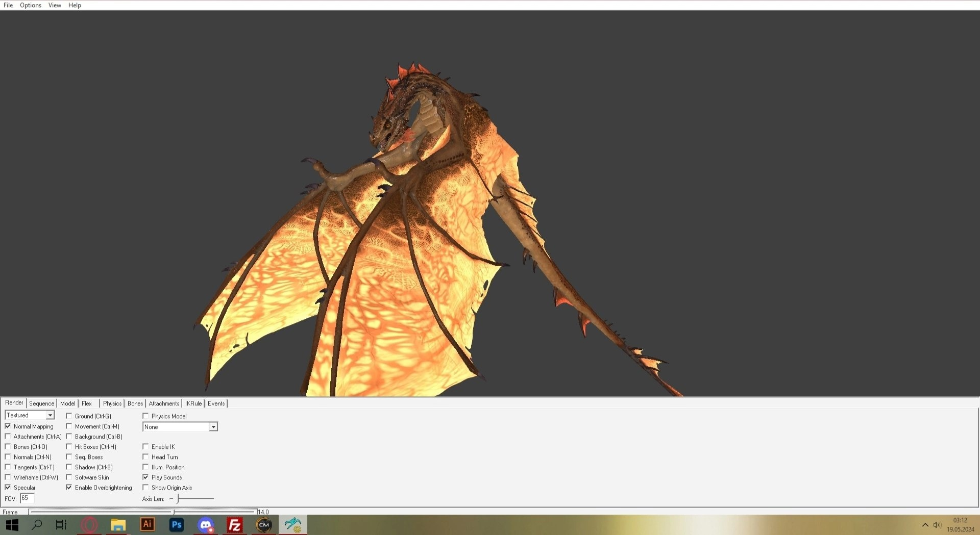Switch to the Physics tab
This screenshot has height=535, width=980.
point(112,403)
